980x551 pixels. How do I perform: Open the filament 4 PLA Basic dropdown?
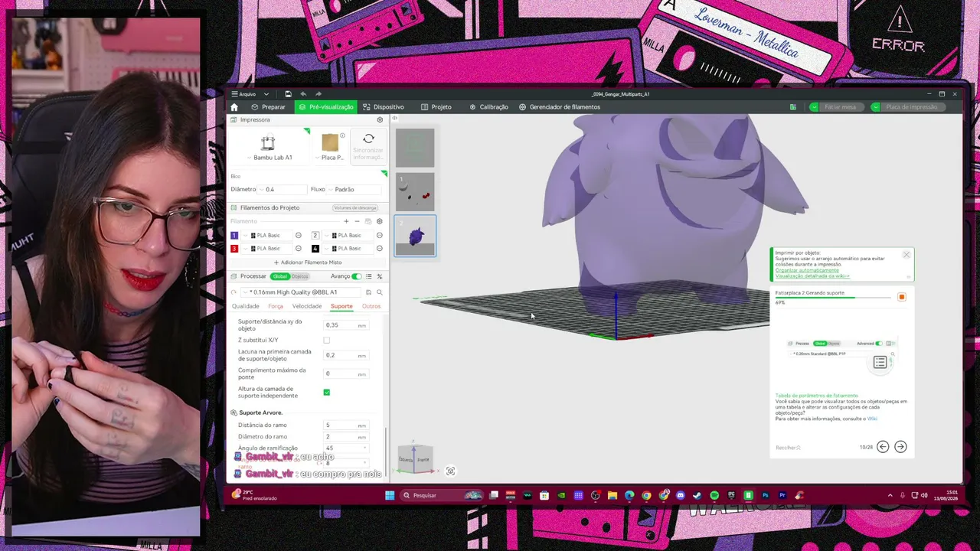[349, 249]
